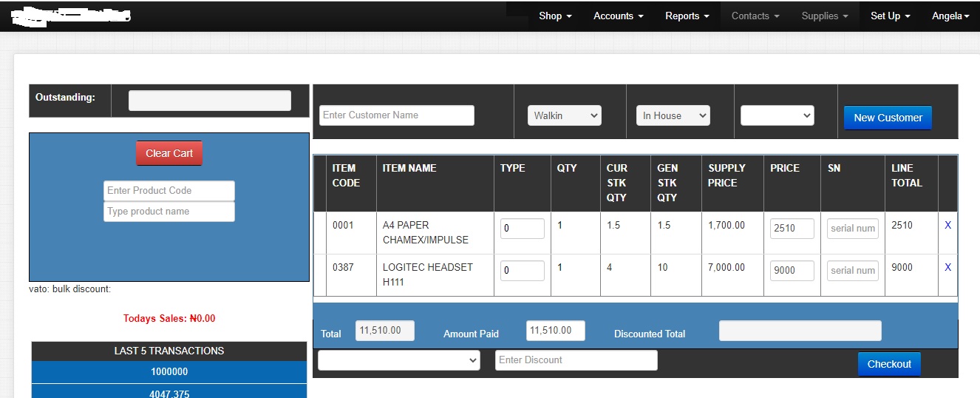
Task: Select the 1000000 transaction entry
Action: (169, 372)
